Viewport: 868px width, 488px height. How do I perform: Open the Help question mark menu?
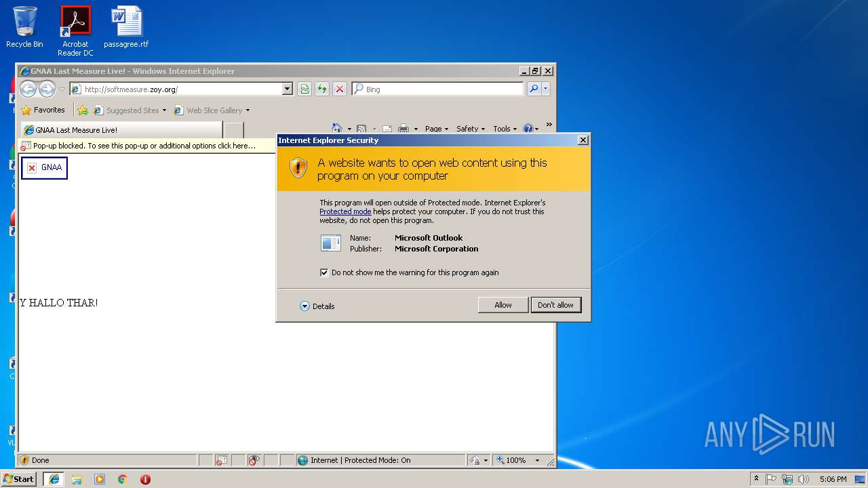(x=530, y=129)
